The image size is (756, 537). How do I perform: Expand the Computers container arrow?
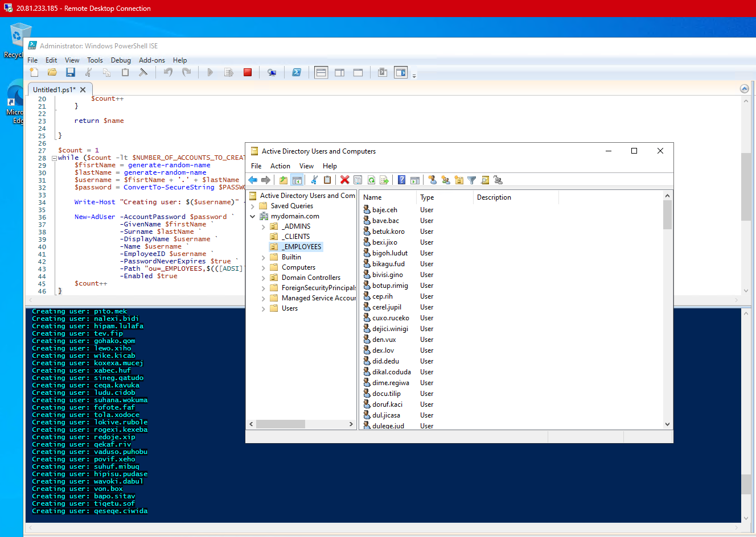[264, 267]
